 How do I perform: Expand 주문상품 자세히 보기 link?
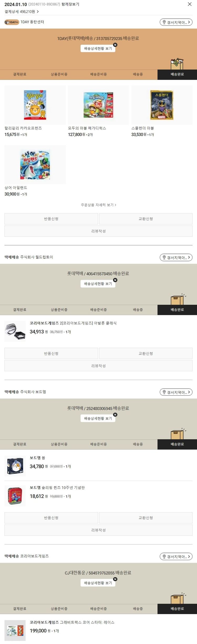coord(98,205)
